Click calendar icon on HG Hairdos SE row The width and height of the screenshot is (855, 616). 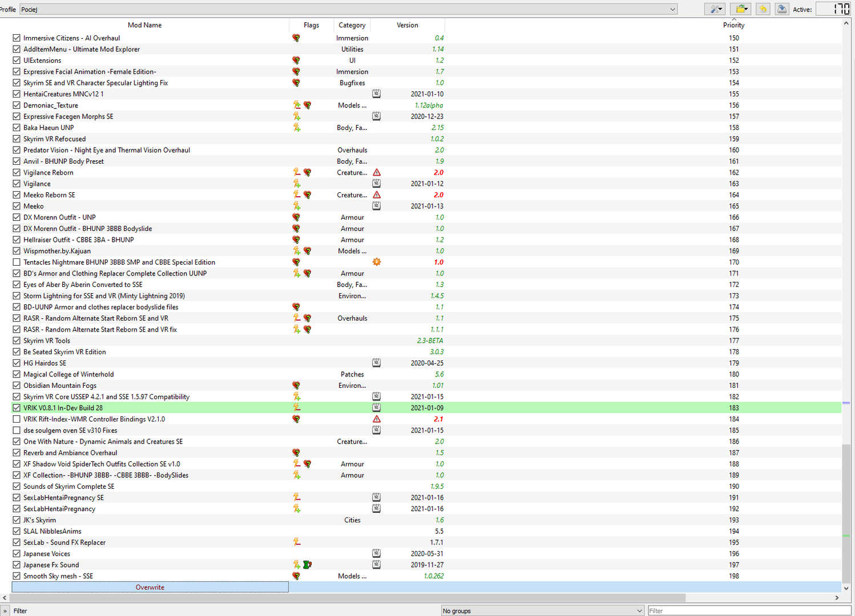coord(377,363)
